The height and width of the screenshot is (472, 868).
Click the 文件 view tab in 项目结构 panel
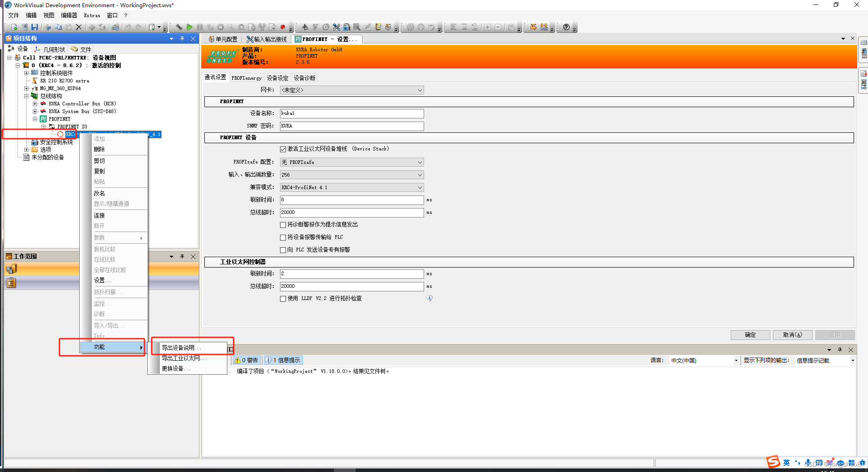point(81,49)
